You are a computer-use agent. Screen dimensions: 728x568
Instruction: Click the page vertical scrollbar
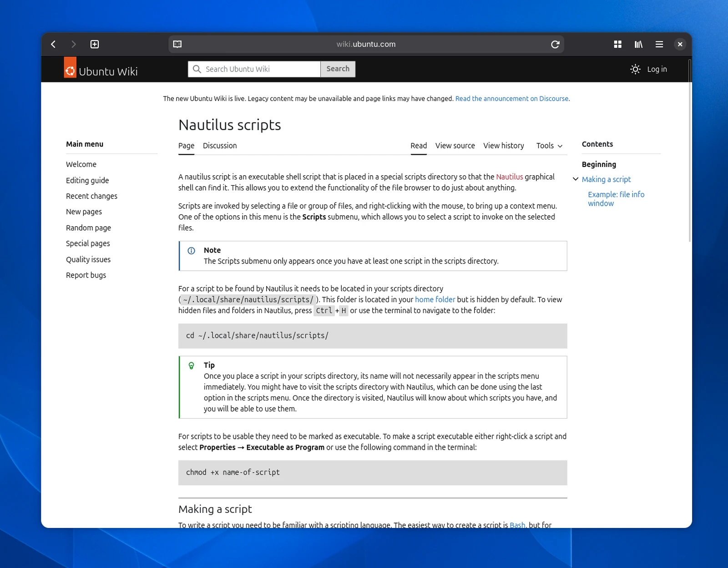coord(690,150)
